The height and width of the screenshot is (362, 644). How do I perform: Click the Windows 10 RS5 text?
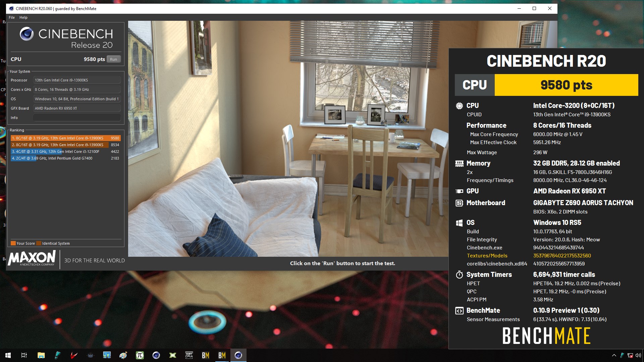click(x=557, y=223)
